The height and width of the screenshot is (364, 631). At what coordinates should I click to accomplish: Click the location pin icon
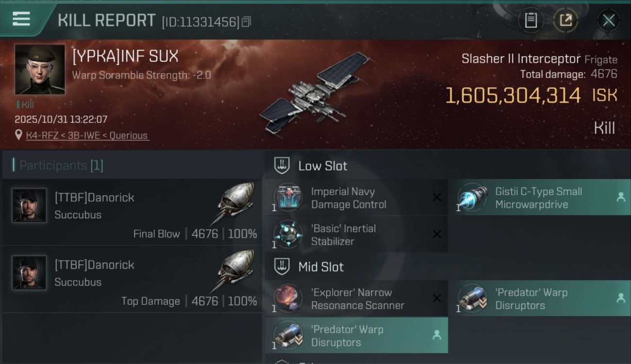[x=18, y=135]
